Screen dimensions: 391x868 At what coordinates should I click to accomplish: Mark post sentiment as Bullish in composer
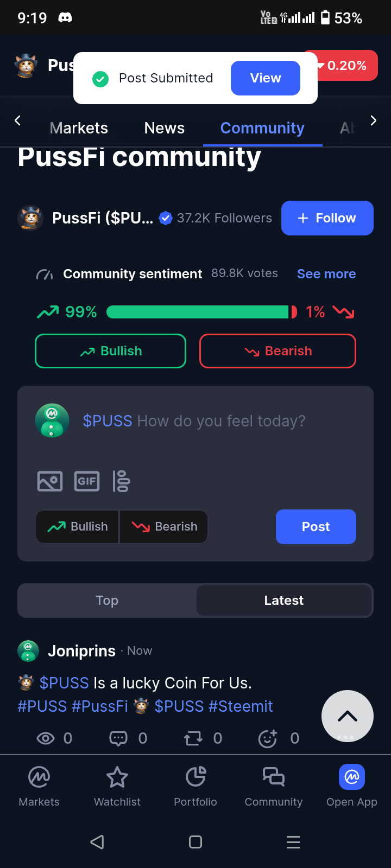point(77,527)
